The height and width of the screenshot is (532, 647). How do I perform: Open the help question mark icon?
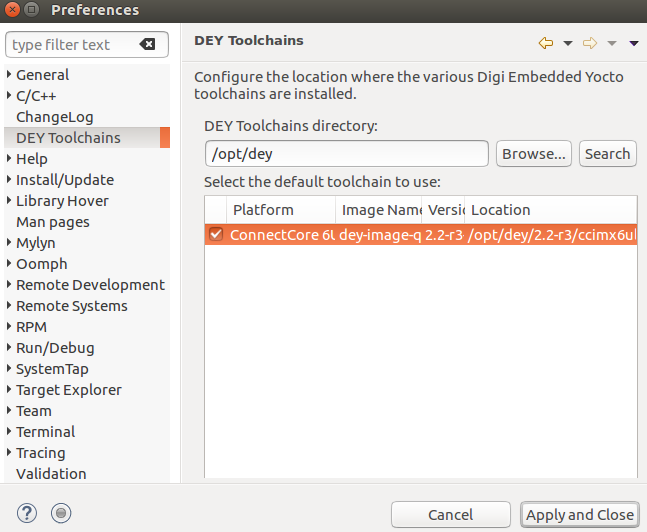pos(27,513)
